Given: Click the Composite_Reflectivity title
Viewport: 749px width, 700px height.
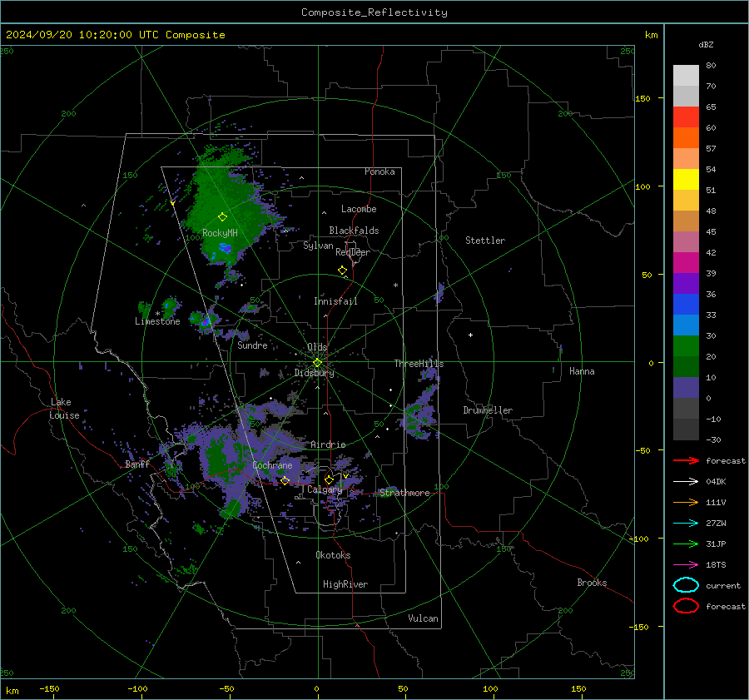Looking at the screenshot, I should tap(374, 12).
